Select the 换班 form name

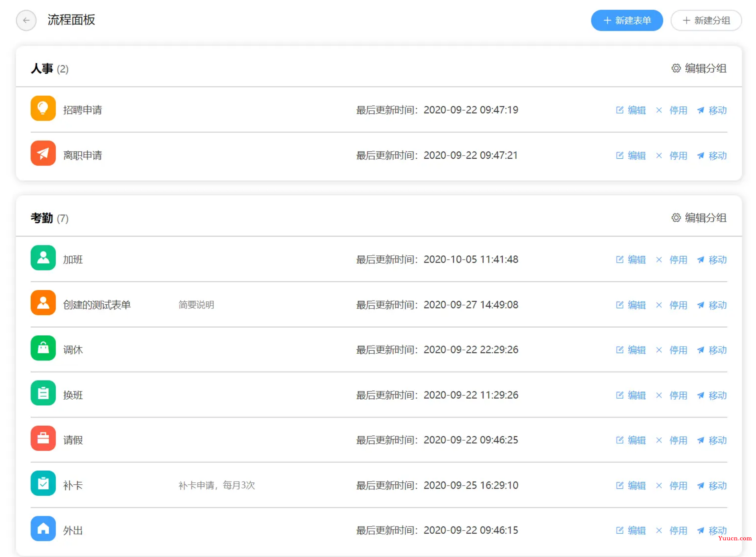(73, 395)
